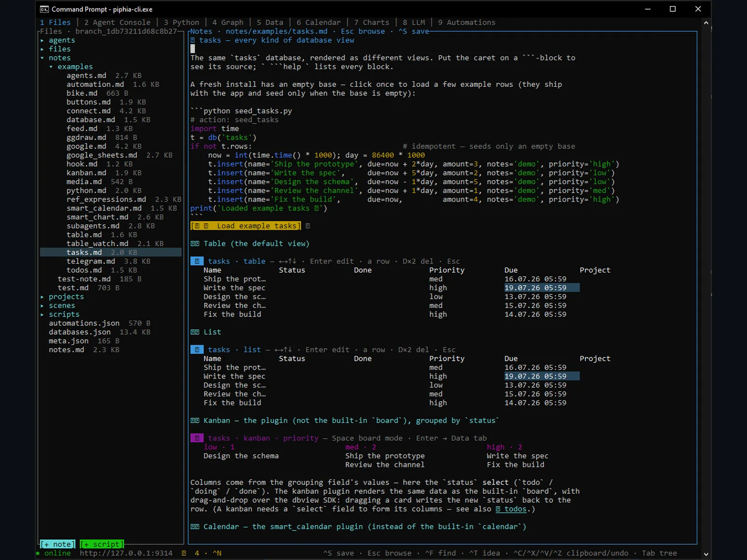The height and width of the screenshot is (560, 747).
Task: Click the '+ script' button
Action: [102, 544]
